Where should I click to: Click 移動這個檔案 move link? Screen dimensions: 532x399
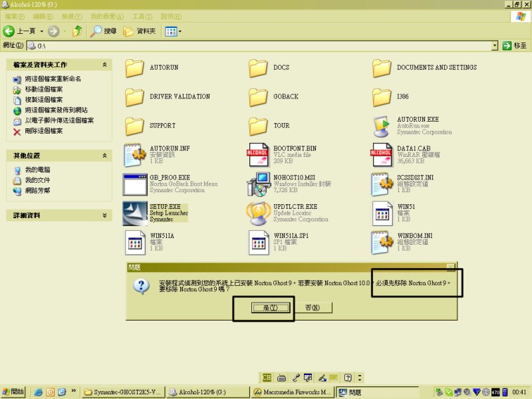click(44, 89)
